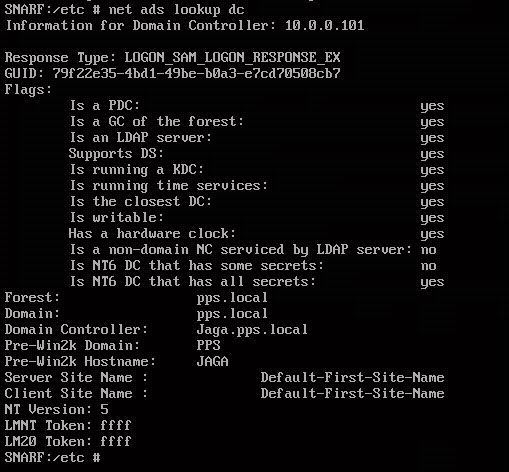Viewport: 509px width, 472px height.
Task: Click the 'Has a hardware clock:' label
Action: [x=152, y=234]
